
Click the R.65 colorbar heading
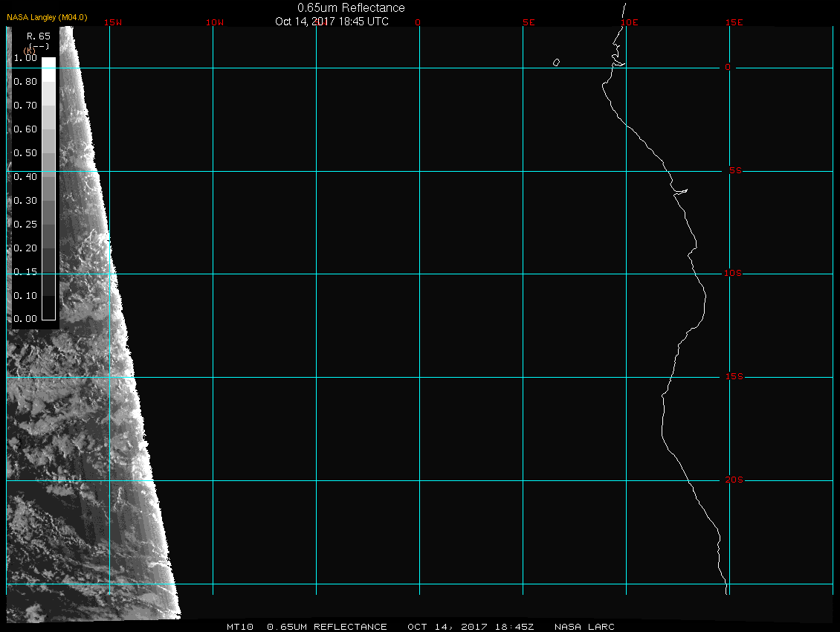point(38,36)
